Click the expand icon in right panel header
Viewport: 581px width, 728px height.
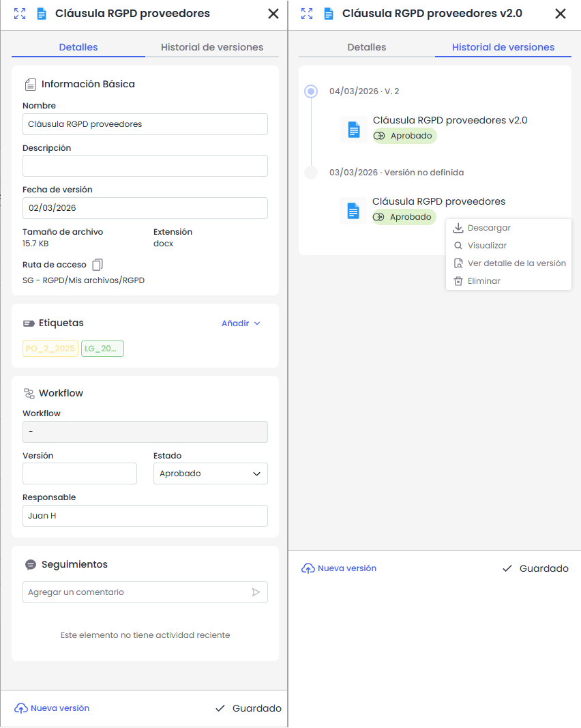pos(307,14)
